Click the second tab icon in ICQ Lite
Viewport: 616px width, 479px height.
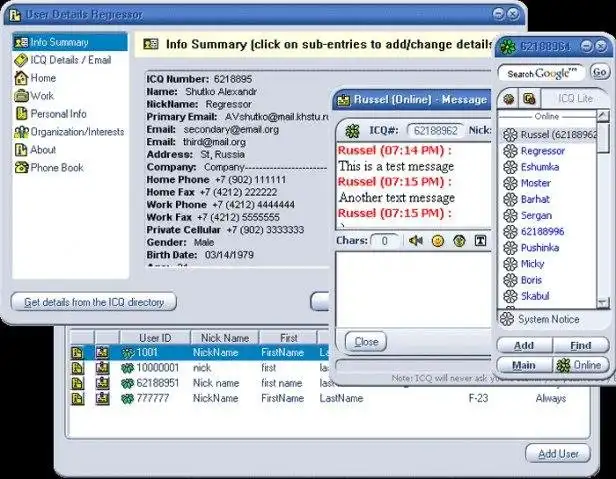coord(529,99)
